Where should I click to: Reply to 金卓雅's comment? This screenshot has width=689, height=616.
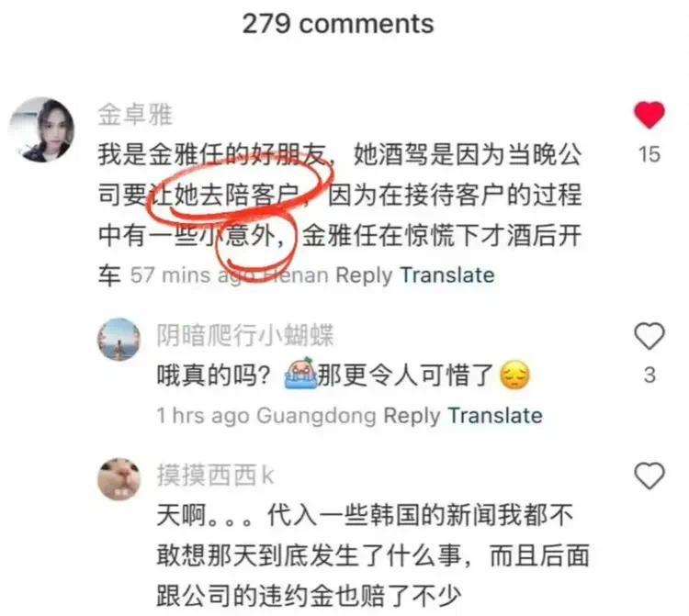[x=364, y=275]
